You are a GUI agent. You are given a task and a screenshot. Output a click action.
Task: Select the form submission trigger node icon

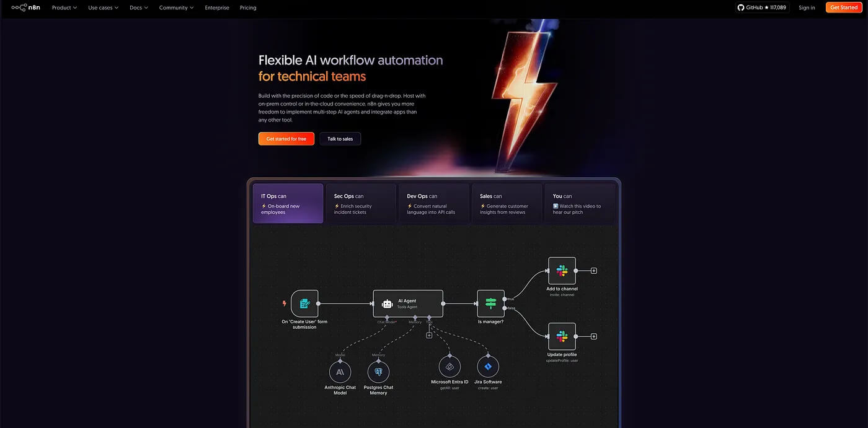pos(304,304)
